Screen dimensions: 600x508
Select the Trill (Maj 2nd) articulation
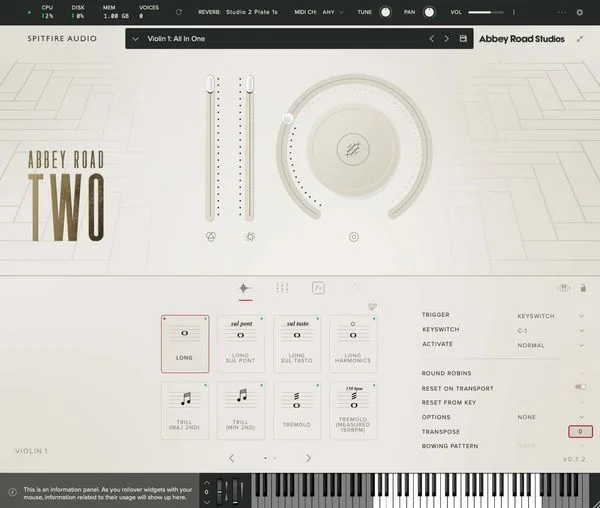[185, 410]
